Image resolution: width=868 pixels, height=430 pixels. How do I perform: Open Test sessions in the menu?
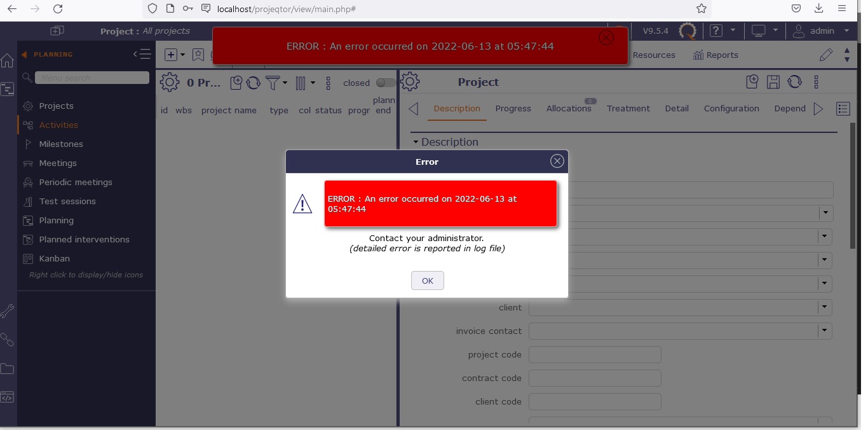[x=67, y=201]
